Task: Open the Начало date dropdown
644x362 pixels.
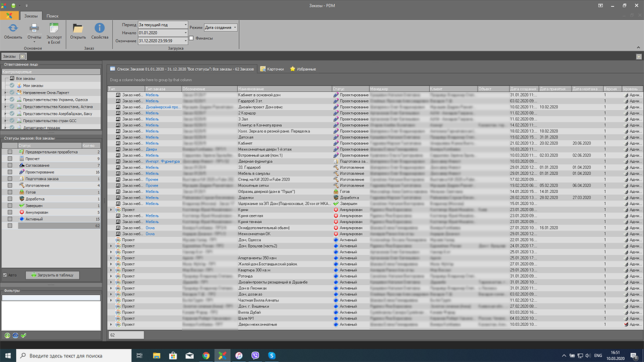Action: click(185, 33)
